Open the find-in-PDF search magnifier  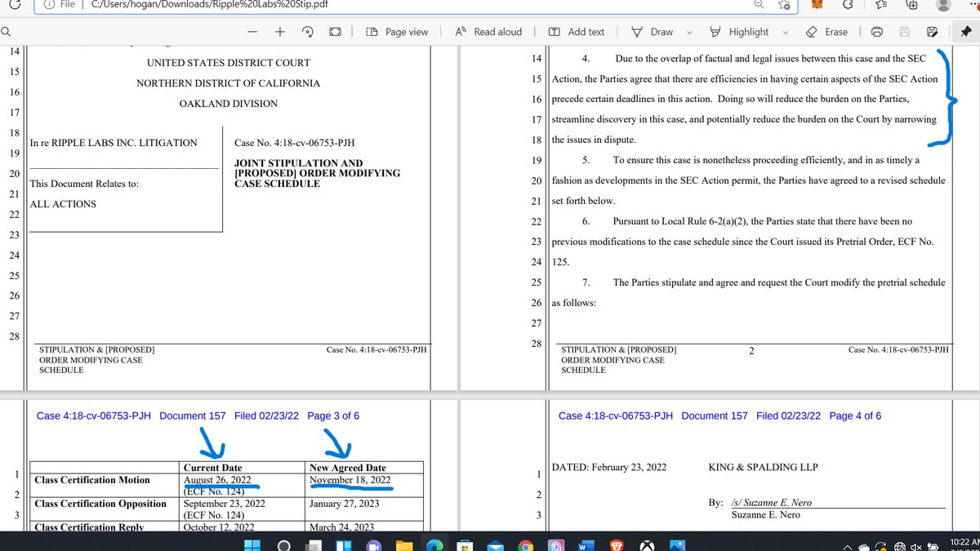[6, 32]
